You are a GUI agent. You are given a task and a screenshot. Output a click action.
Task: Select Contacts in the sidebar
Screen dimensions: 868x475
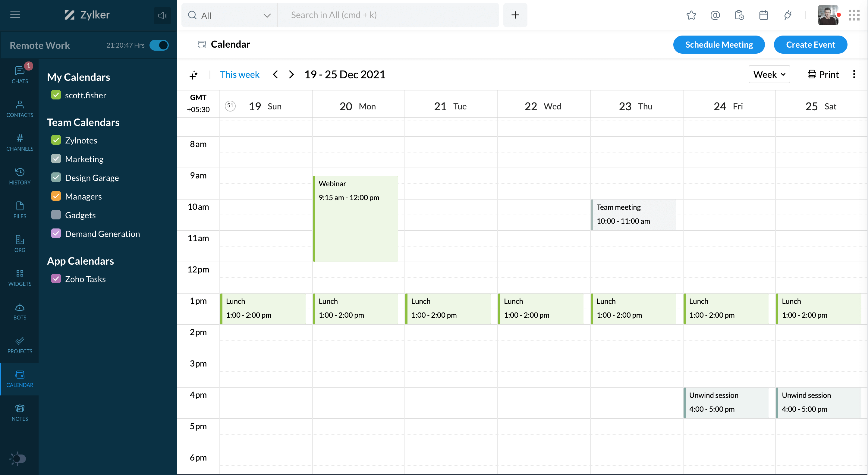tap(20, 108)
